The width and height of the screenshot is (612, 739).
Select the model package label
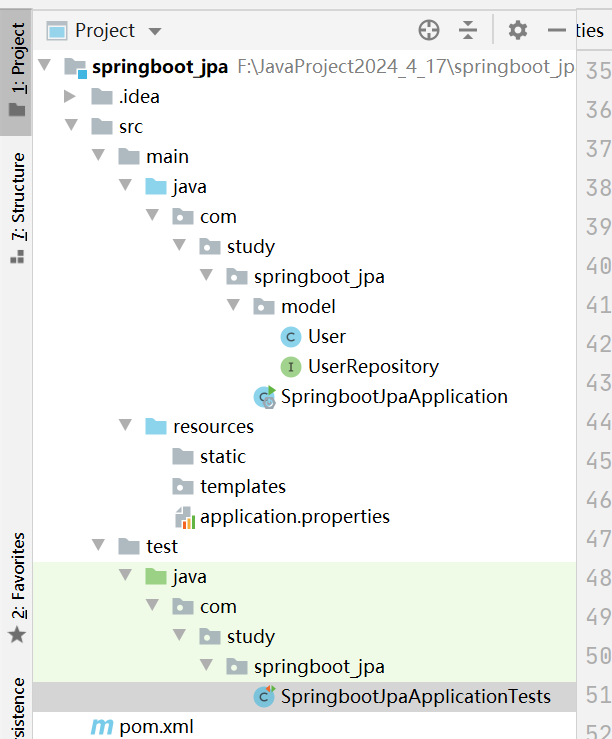click(308, 307)
